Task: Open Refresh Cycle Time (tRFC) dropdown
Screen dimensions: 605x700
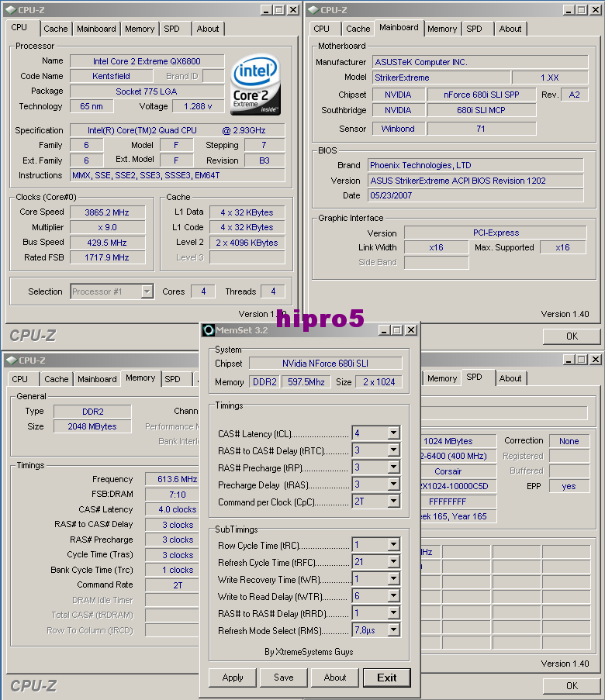Action: point(393,561)
